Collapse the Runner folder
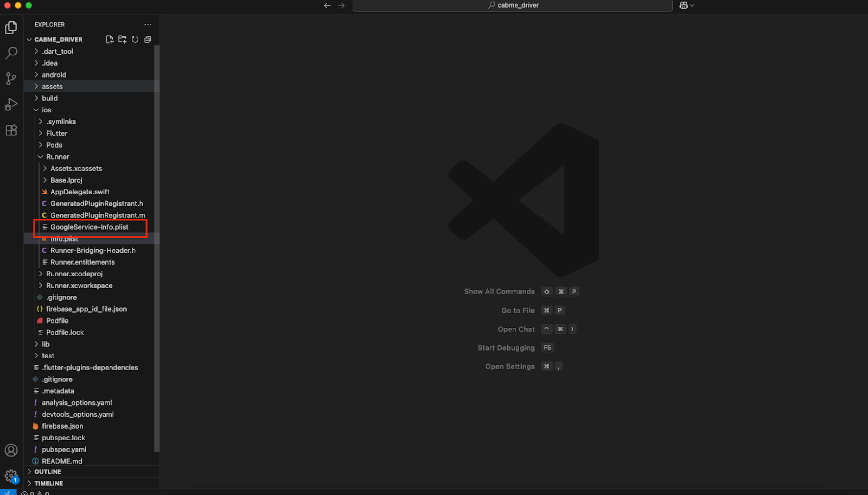 [58, 157]
